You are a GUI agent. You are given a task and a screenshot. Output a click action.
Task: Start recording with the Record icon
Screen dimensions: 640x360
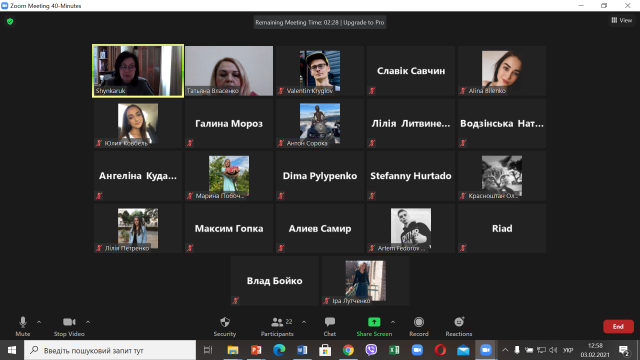[419, 322]
